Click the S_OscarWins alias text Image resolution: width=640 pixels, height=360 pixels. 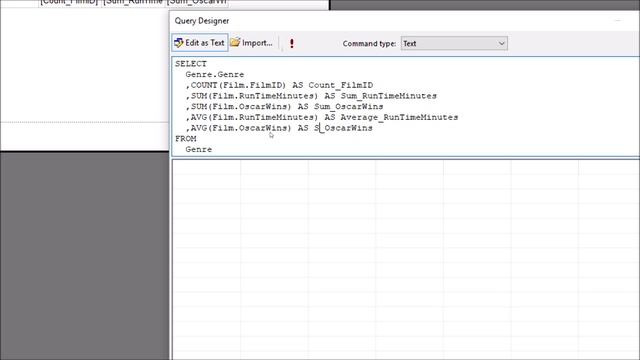point(343,128)
